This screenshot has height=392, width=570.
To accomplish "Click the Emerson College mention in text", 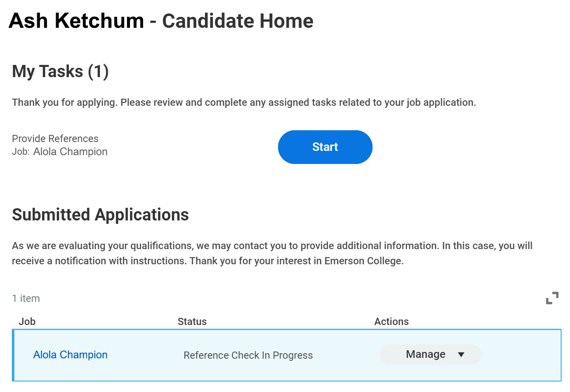I will [x=363, y=261].
